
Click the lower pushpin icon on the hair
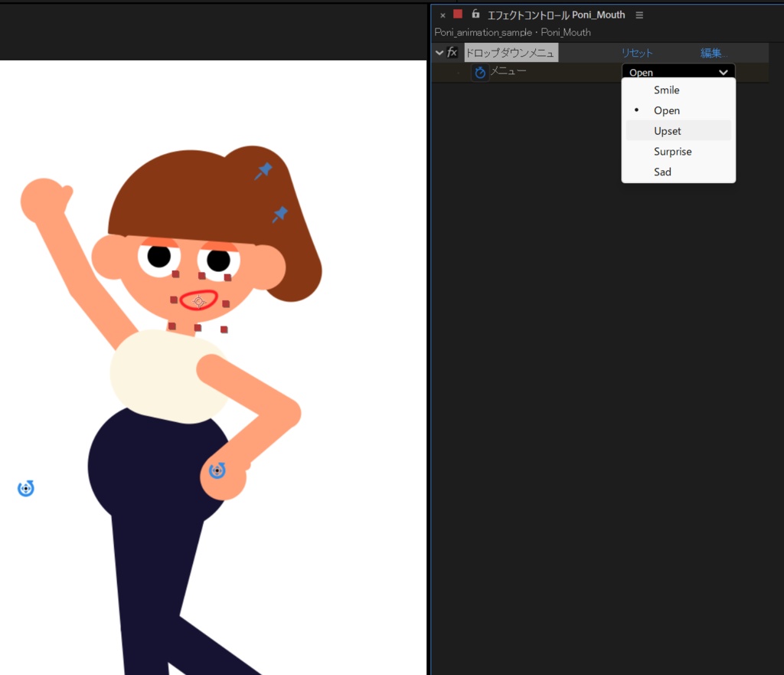coord(279,214)
